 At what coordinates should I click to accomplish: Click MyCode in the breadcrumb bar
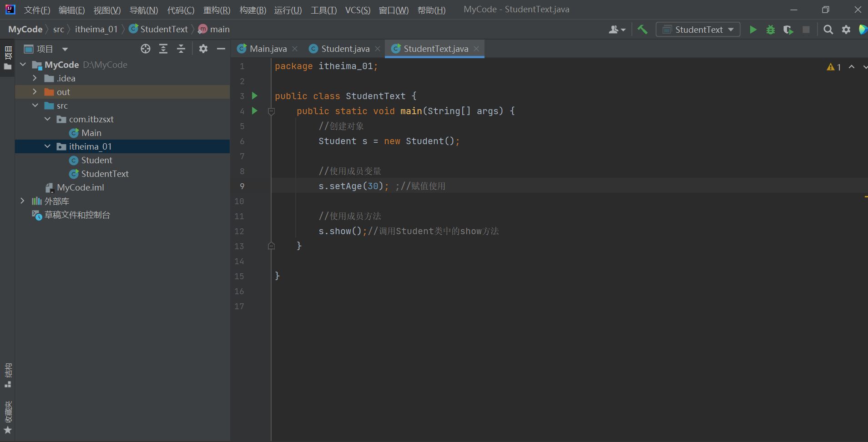(25, 29)
